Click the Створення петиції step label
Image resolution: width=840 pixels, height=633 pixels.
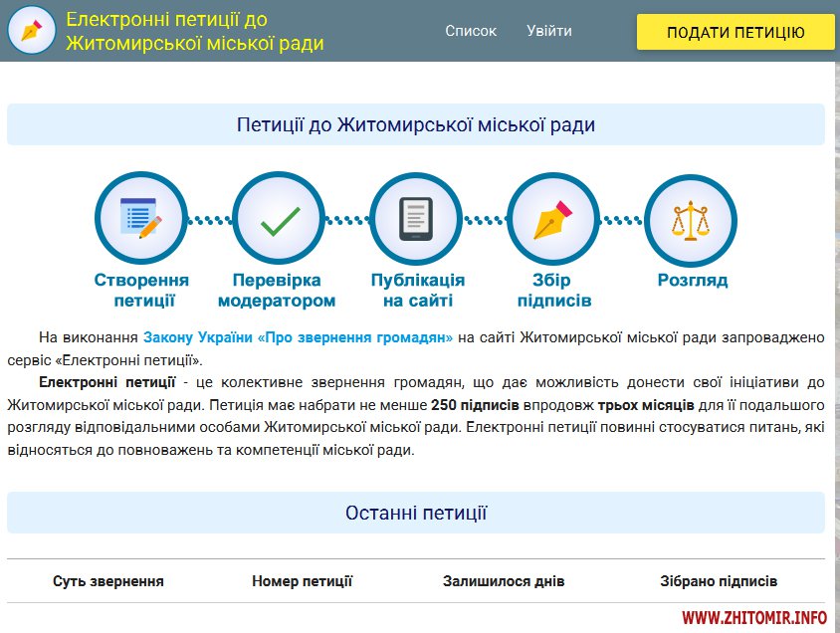point(141,290)
